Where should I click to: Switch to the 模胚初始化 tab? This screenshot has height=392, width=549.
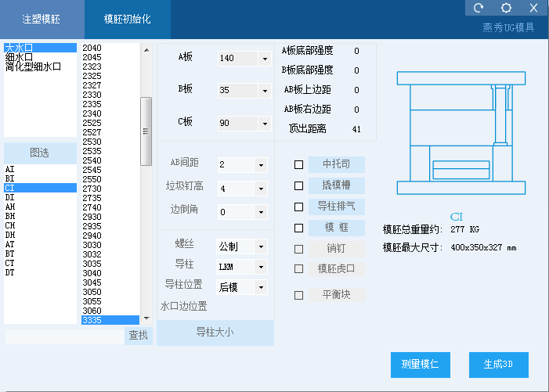(128, 19)
